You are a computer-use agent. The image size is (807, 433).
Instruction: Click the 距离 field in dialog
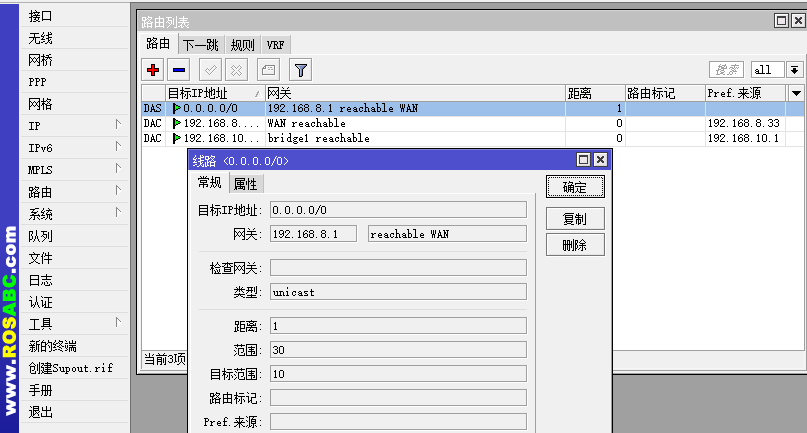pyautogui.click(x=398, y=326)
